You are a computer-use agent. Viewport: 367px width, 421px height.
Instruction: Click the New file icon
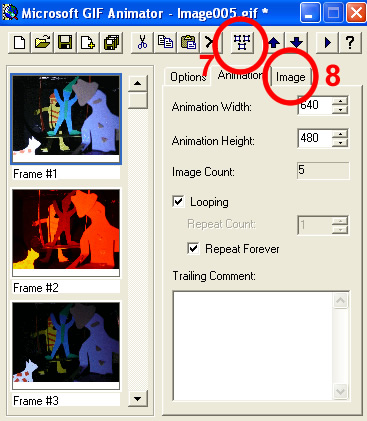pos(20,43)
